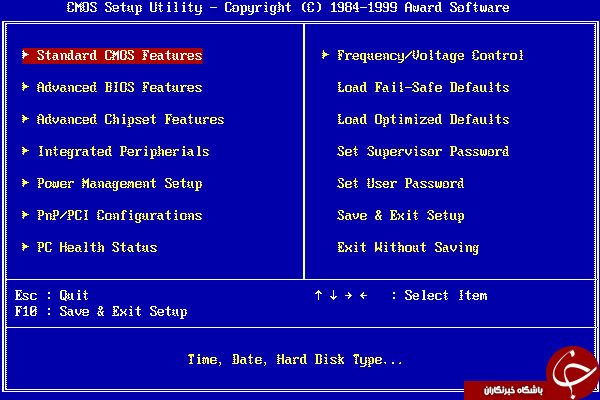Viewport: 600px width, 400px height.
Task: Choose Save & Exit Setup option
Action: click(x=400, y=216)
